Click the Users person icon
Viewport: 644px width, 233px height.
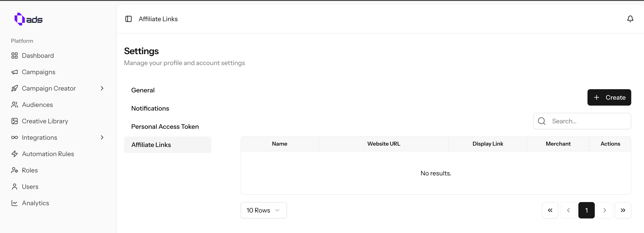pyautogui.click(x=15, y=186)
